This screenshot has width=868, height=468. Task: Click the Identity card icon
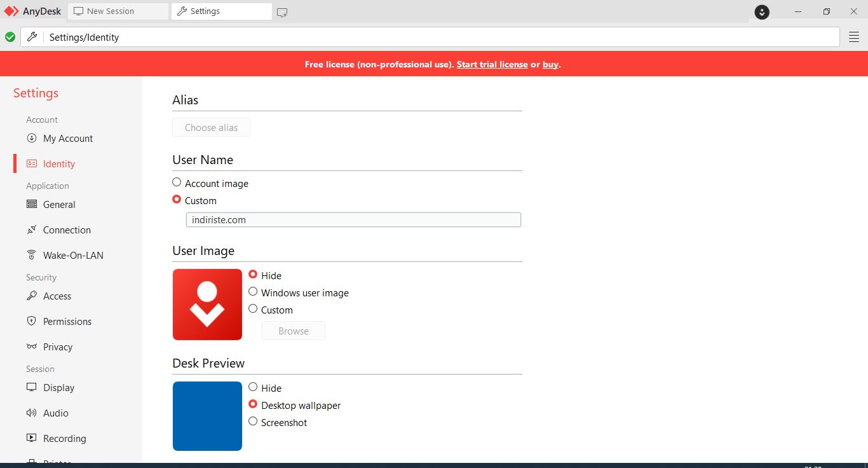click(x=32, y=163)
